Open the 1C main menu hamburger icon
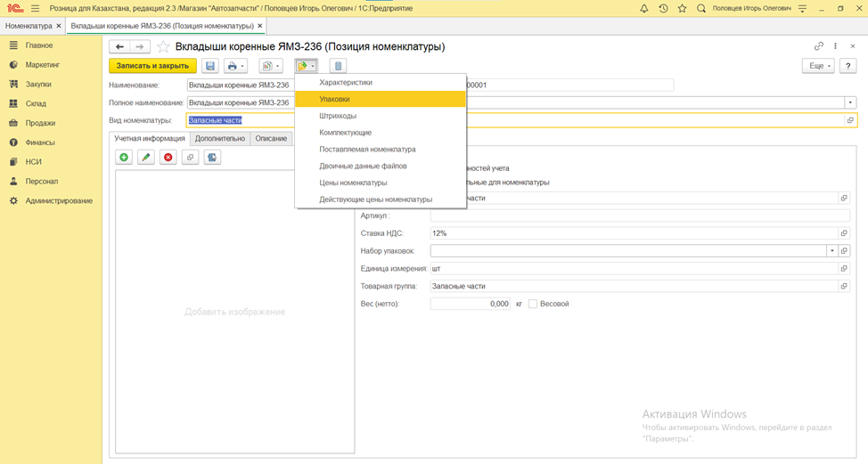868x464 pixels. [x=36, y=8]
